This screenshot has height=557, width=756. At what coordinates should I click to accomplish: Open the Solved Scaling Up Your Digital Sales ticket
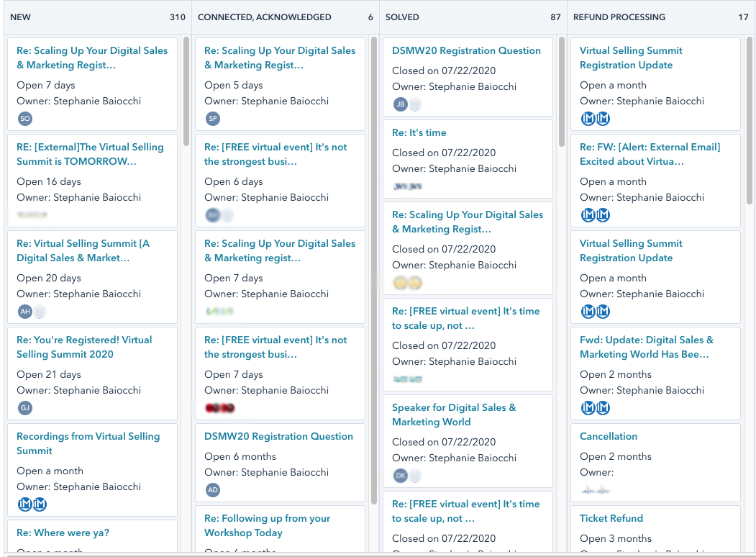tap(468, 222)
